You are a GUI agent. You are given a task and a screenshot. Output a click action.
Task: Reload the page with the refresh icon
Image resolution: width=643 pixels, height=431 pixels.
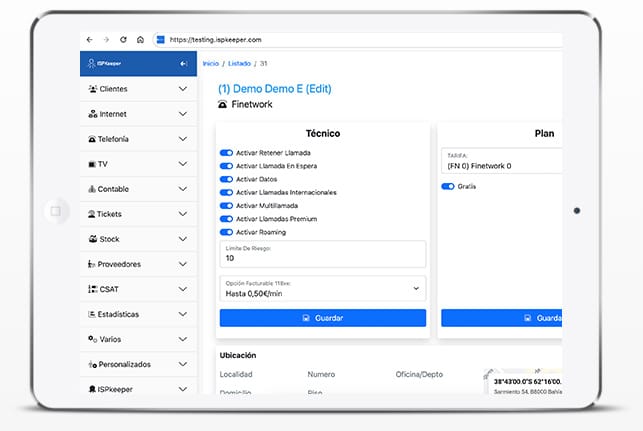123,39
